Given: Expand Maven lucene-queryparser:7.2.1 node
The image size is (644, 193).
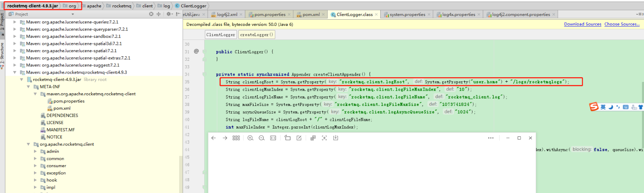Looking at the screenshot, I should 15,29.
